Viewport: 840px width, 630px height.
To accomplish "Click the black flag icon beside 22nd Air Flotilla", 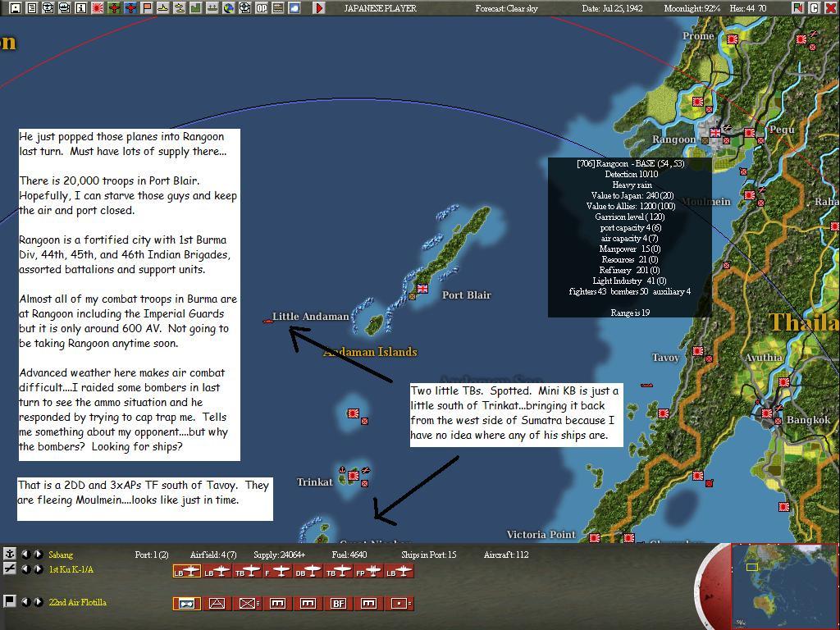I will coord(9,601).
